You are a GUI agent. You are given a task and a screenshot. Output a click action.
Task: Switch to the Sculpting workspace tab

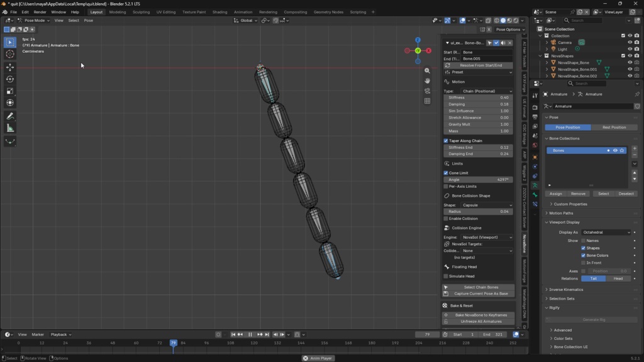click(141, 12)
